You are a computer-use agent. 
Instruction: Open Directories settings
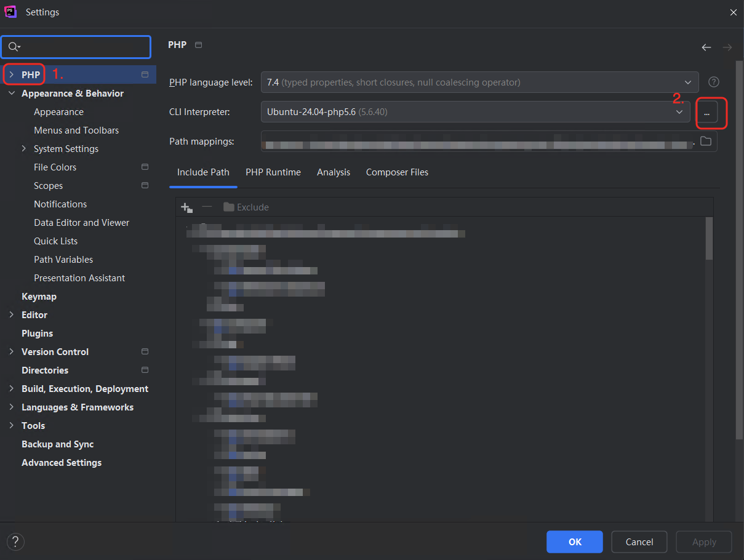[45, 370]
